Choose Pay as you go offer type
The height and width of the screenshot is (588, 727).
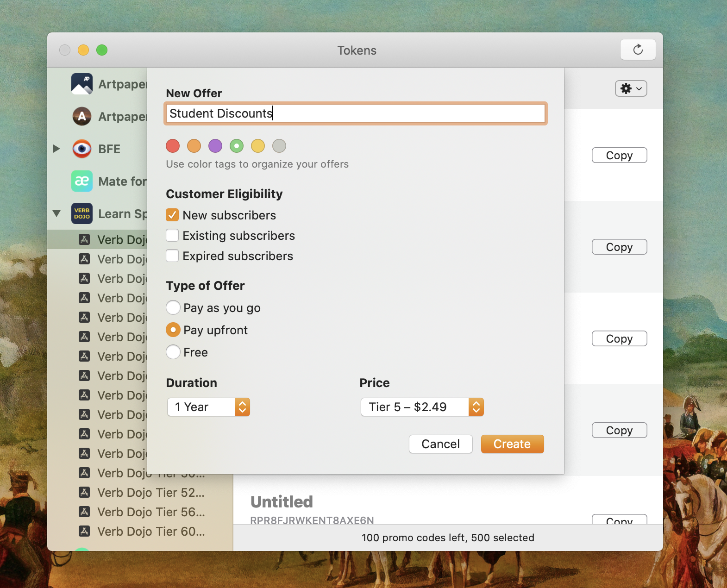tap(173, 307)
